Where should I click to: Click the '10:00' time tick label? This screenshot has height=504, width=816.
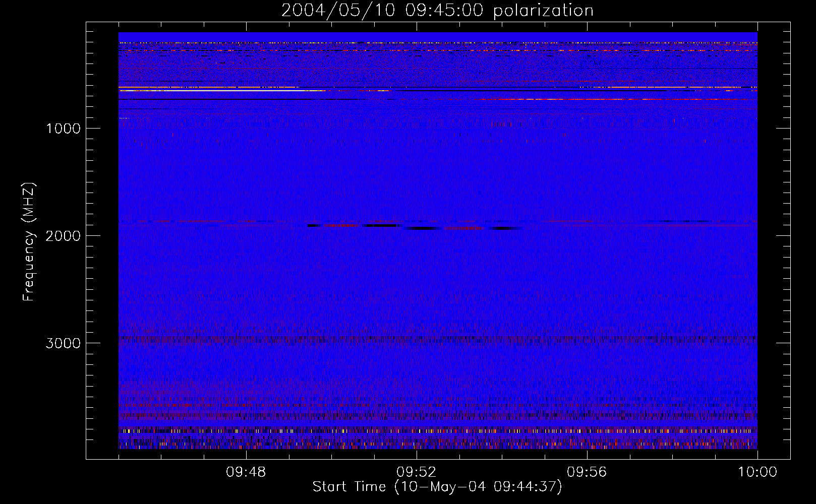click(x=757, y=472)
